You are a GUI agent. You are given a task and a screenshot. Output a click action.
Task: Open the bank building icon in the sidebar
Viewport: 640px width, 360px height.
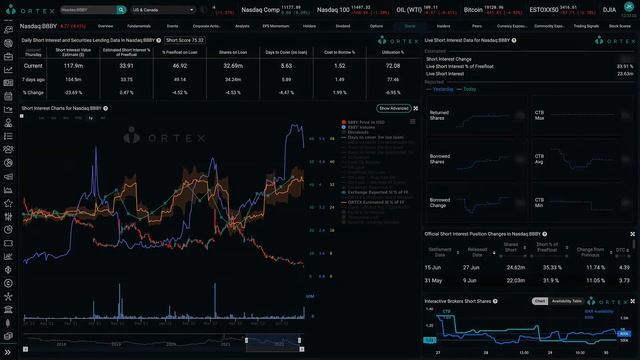pos(8,309)
